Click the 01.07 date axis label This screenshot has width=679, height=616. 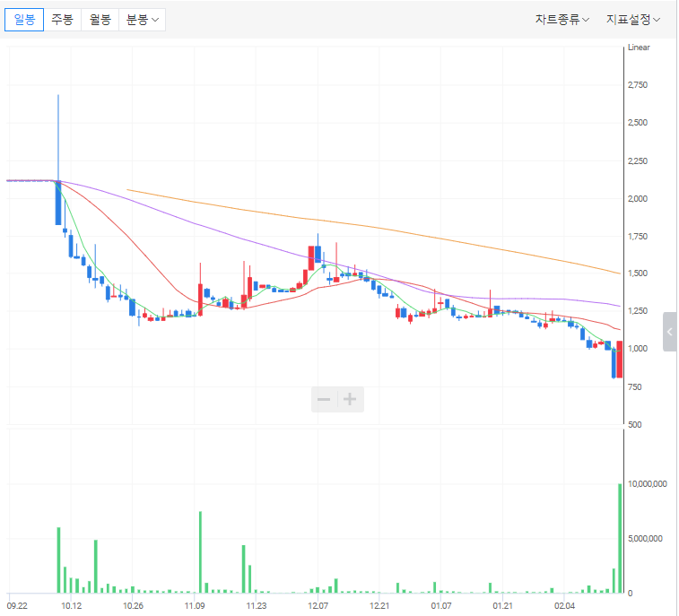440,605
